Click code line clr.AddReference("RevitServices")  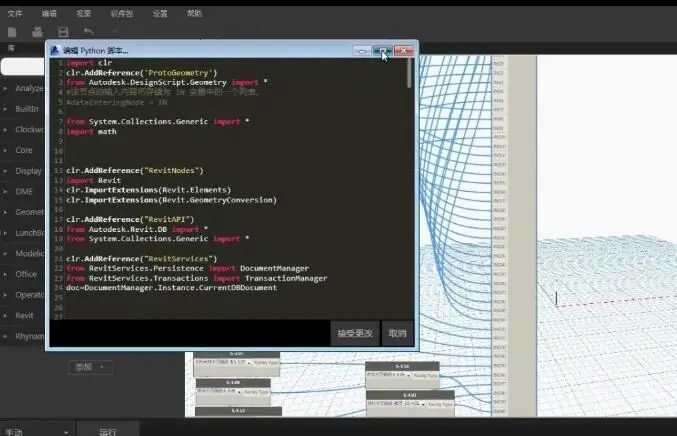tap(141, 259)
